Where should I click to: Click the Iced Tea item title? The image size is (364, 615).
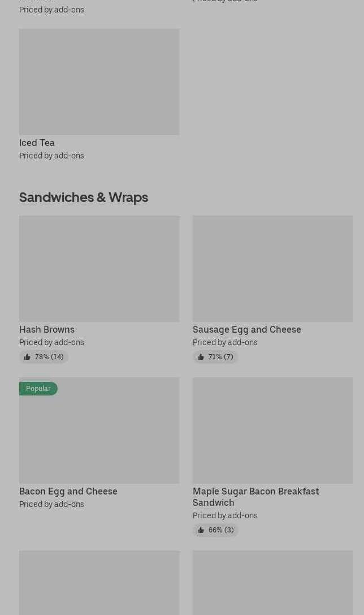coord(37,143)
